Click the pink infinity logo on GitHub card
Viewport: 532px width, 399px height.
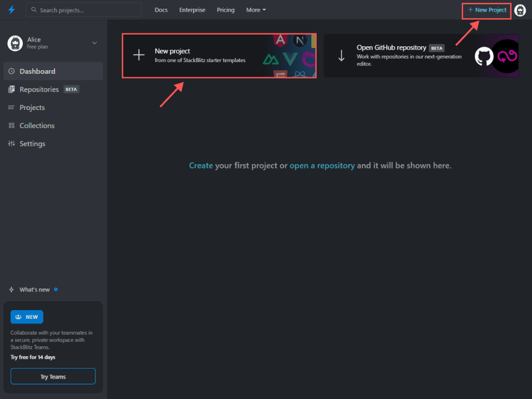(507, 56)
